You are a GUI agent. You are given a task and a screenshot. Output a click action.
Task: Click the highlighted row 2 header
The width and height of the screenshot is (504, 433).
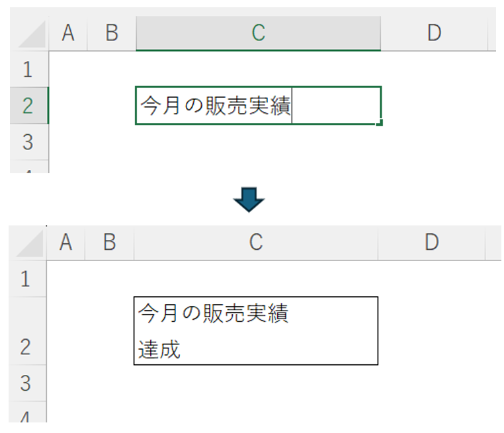(x=28, y=106)
